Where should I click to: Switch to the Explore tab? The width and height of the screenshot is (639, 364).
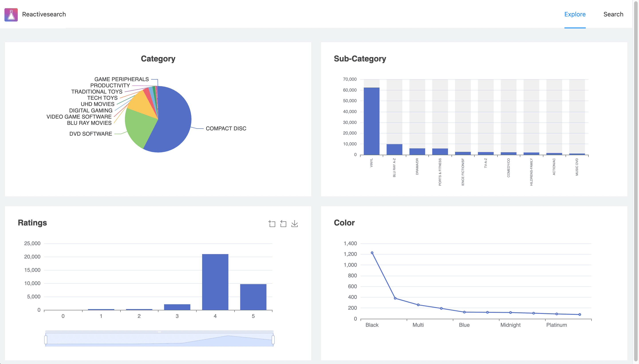(575, 14)
